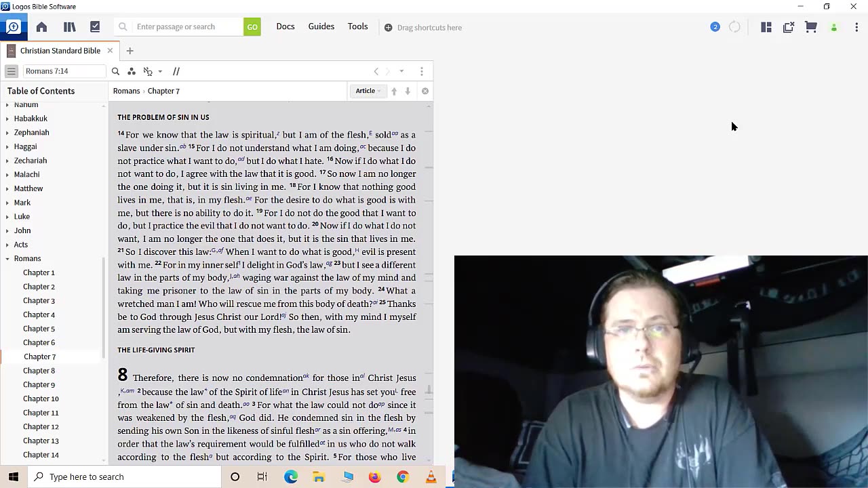Select Chapter 7 under Romans
868x488 pixels.
click(39, 357)
